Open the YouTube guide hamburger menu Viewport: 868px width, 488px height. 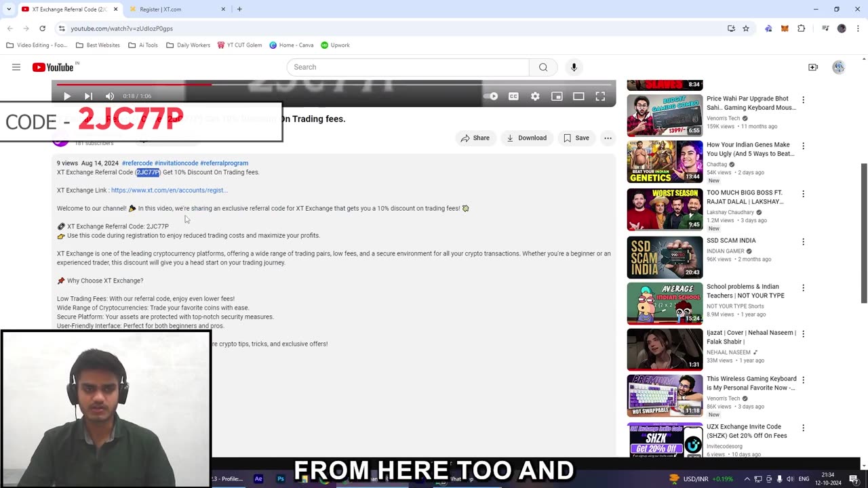(x=16, y=67)
